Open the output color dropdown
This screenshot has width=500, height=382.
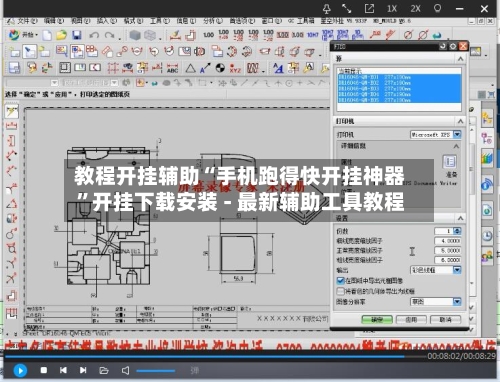click(x=457, y=270)
